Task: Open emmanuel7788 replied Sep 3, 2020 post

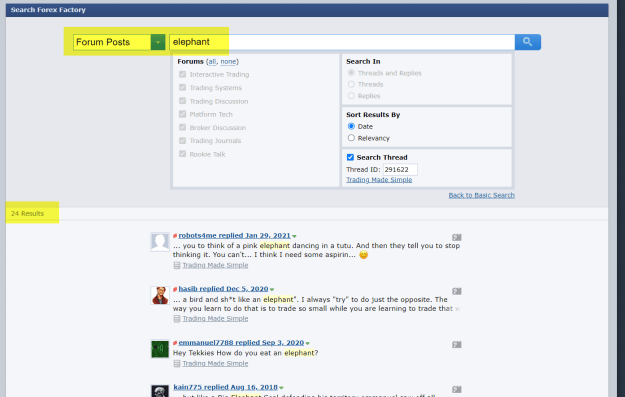Action: (x=241, y=342)
